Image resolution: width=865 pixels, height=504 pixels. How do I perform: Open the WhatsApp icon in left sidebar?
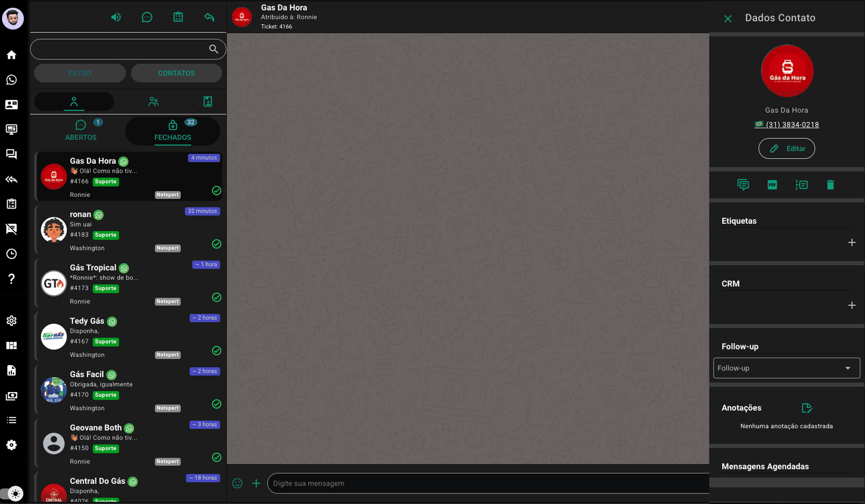(x=11, y=79)
